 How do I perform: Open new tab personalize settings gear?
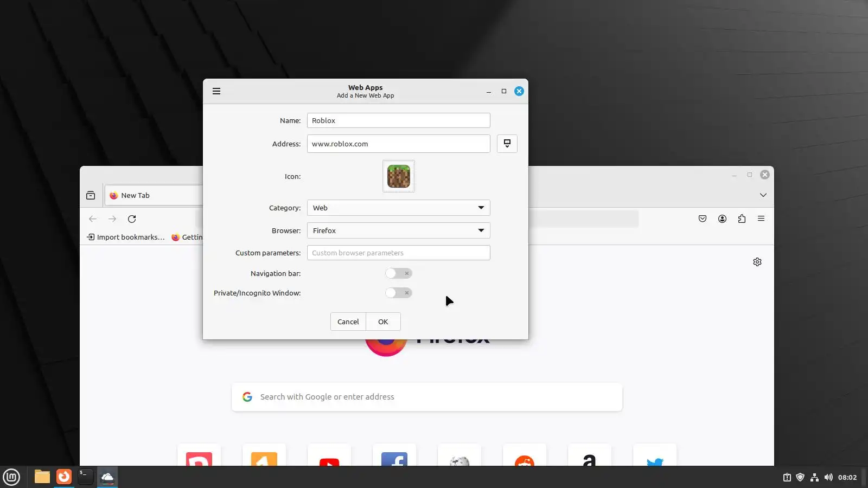point(757,262)
